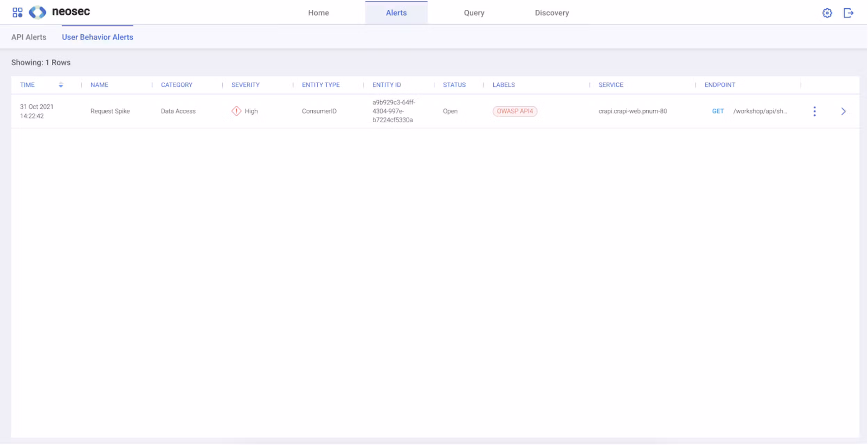Select the Alerts tab
Screen dimensions: 868x445
[x=396, y=13]
